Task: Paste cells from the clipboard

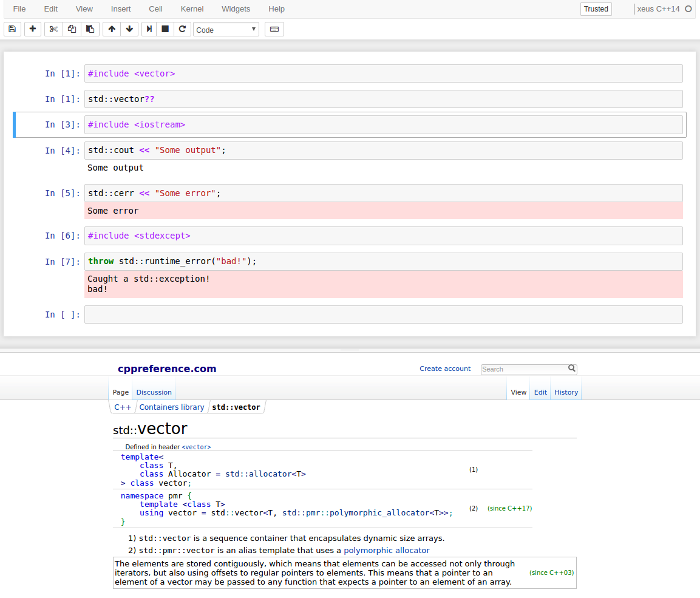Action: [90, 29]
